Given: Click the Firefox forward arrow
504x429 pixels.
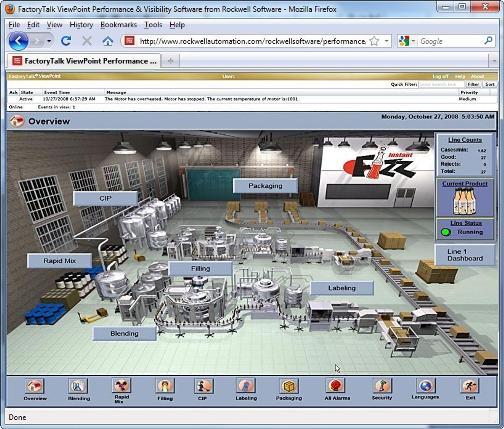Looking at the screenshot, I should click(37, 41).
